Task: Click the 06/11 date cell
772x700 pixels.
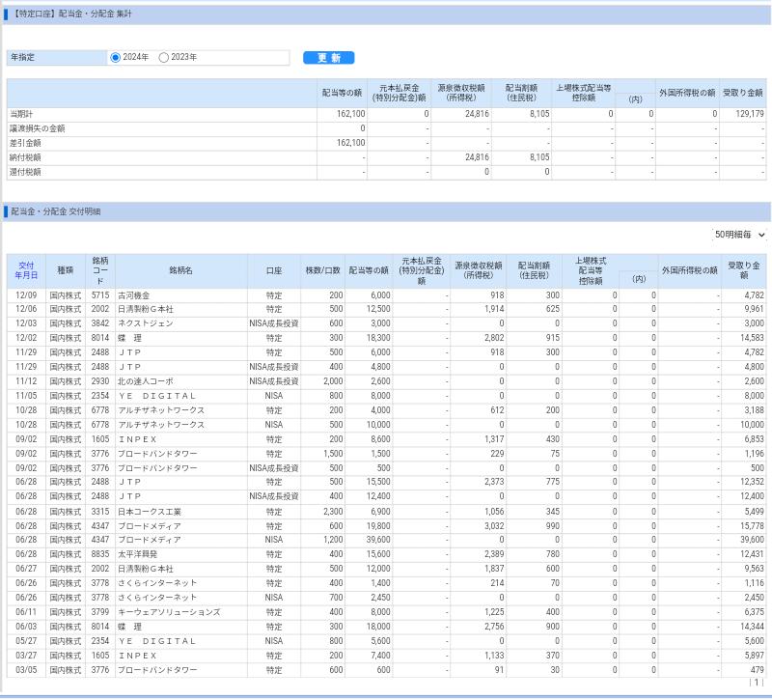Action: click(x=26, y=612)
